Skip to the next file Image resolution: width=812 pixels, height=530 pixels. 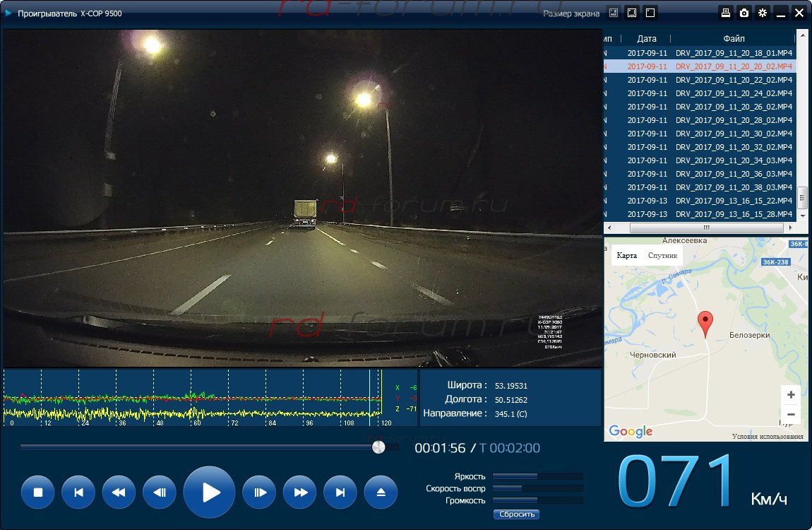coord(340,493)
